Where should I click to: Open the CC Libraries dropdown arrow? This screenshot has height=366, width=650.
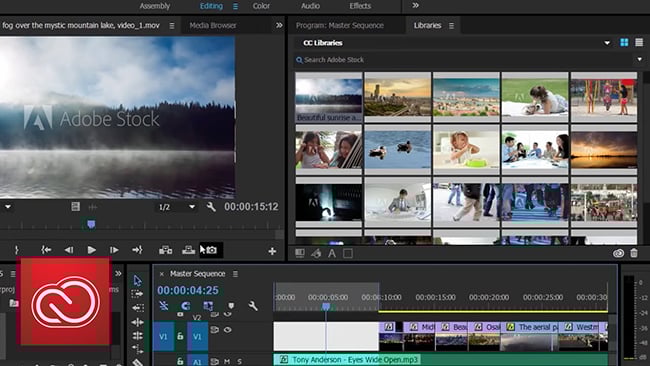coord(607,43)
